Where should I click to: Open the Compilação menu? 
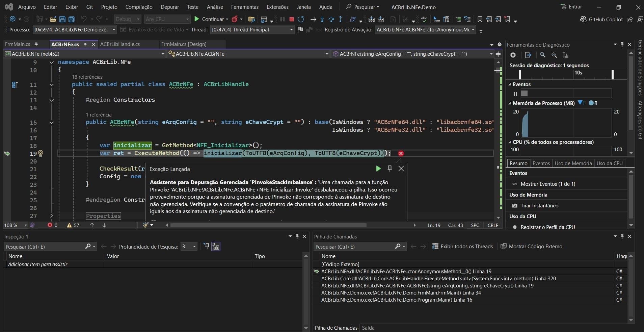pos(139,7)
